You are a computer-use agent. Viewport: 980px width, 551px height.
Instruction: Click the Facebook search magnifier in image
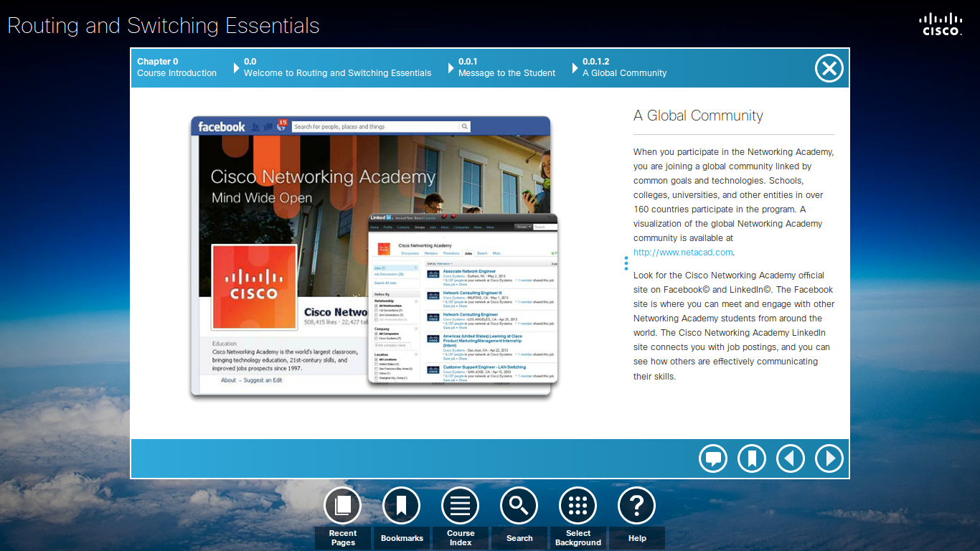pos(465,127)
